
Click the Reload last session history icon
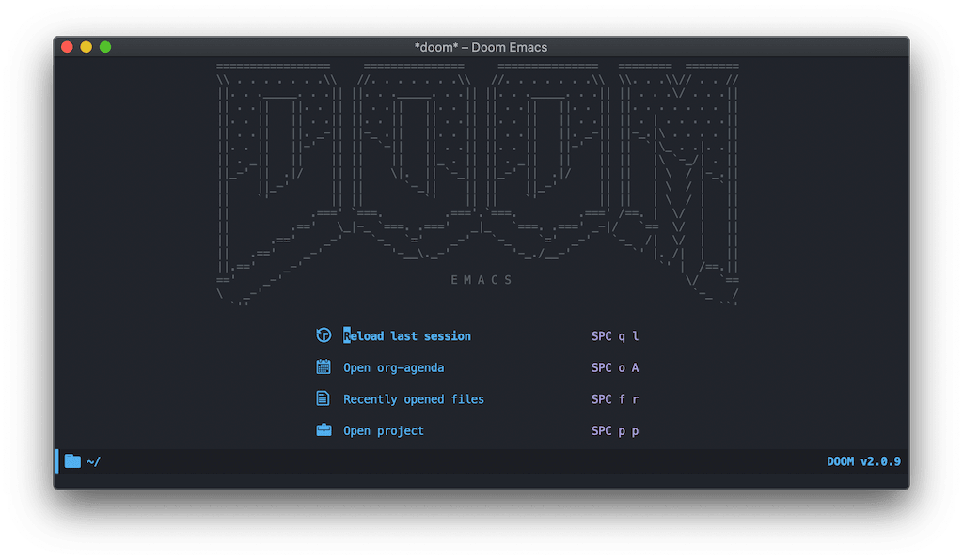pyautogui.click(x=324, y=334)
